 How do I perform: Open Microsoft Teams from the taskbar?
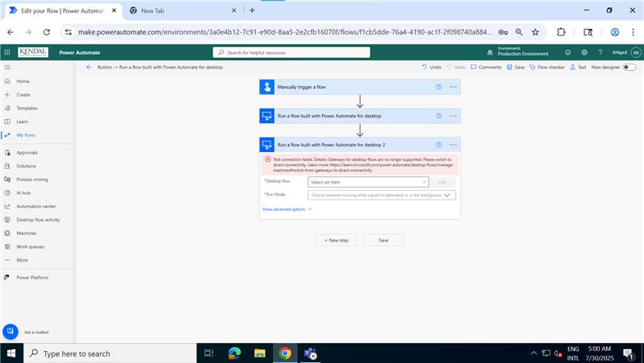pos(310,353)
